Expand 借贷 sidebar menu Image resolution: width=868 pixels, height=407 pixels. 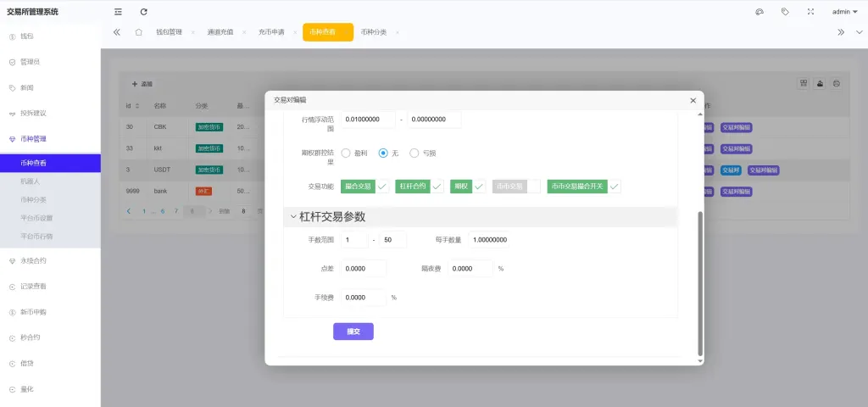[x=50, y=363]
